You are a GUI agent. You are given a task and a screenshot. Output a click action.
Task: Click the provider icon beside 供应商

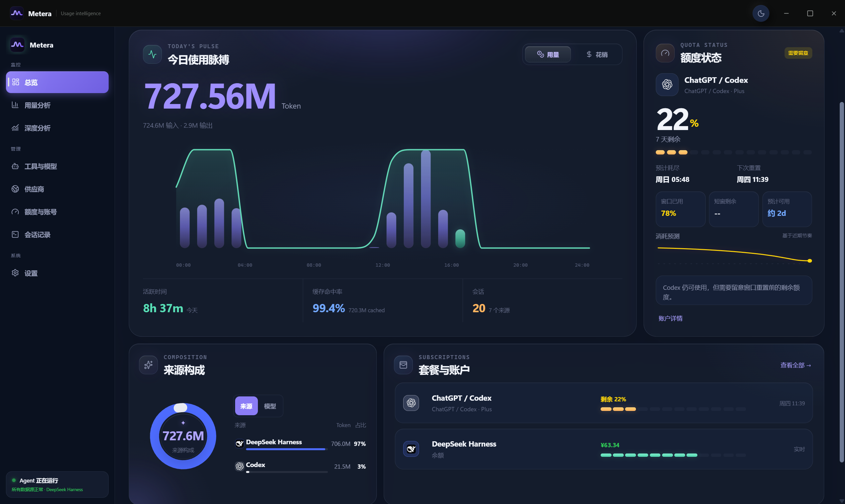point(15,189)
